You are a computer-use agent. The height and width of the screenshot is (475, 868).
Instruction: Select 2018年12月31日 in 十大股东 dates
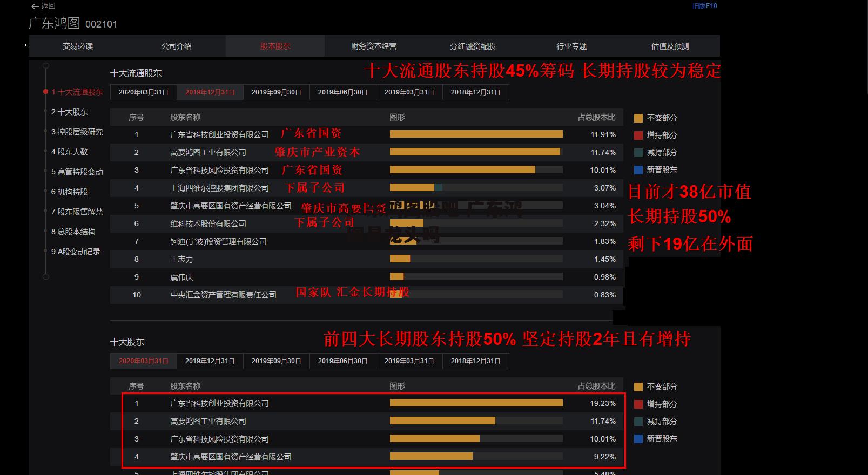coord(476,361)
